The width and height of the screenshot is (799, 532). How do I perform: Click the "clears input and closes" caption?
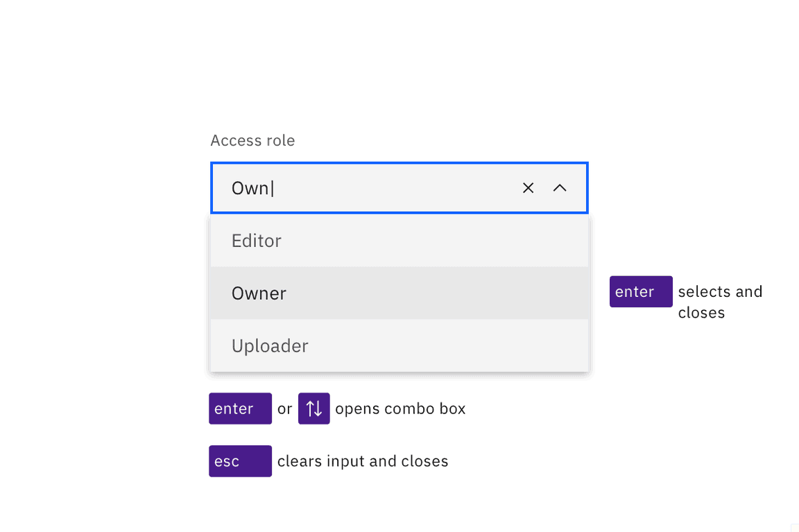(363, 461)
